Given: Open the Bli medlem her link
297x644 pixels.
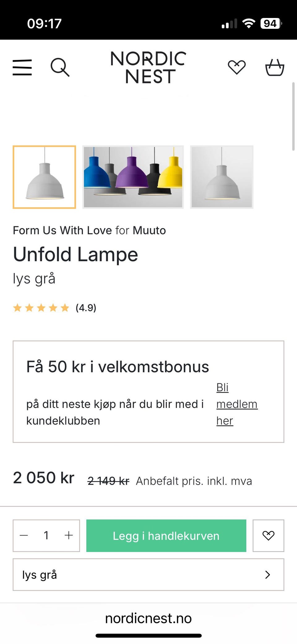Looking at the screenshot, I should [237, 404].
